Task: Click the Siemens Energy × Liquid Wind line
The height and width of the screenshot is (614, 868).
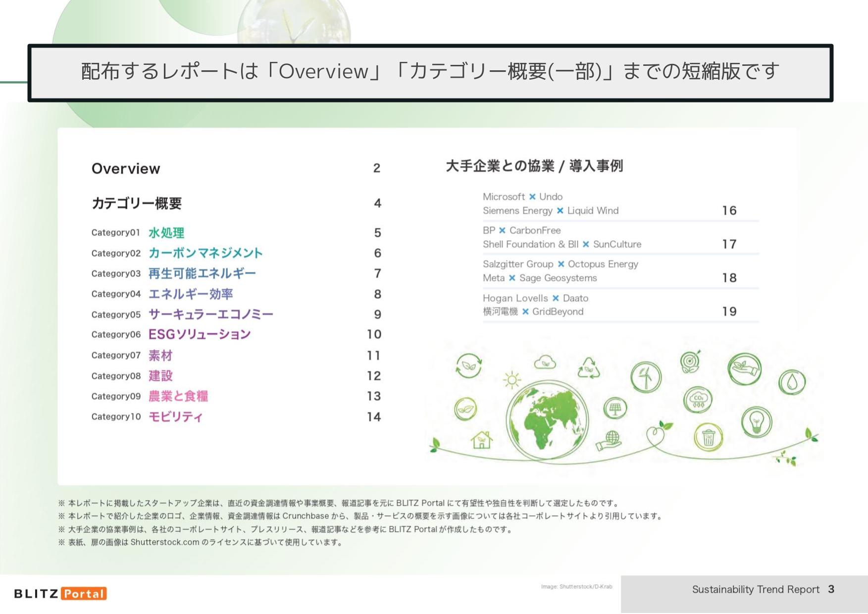Action: [x=551, y=211]
